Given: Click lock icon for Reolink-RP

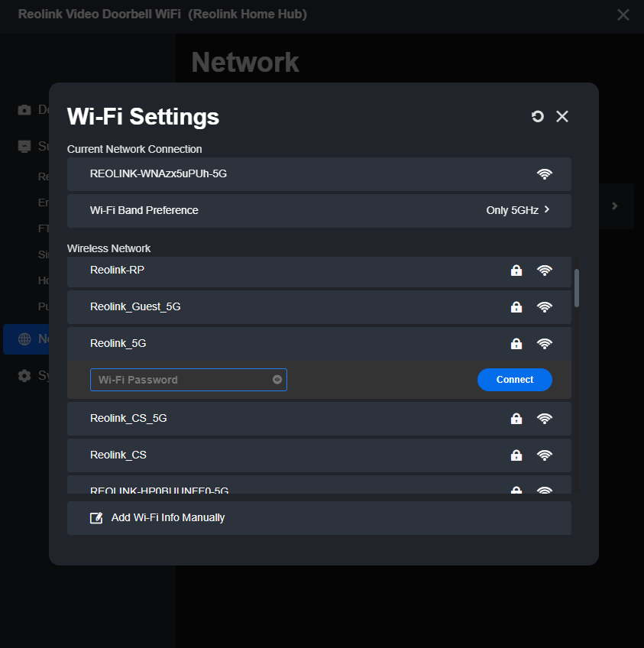Looking at the screenshot, I should click(x=516, y=271).
